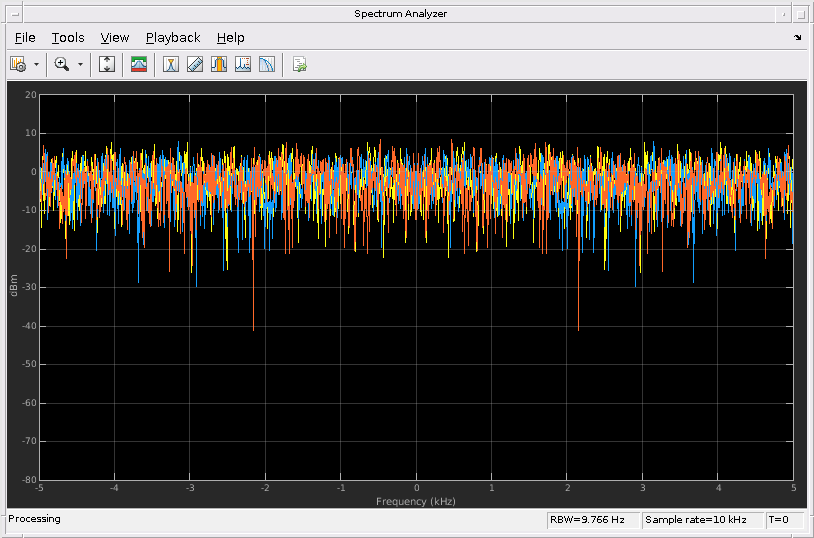Open the Tools menu
The width and height of the screenshot is (814, 538).
pos(68,38)
